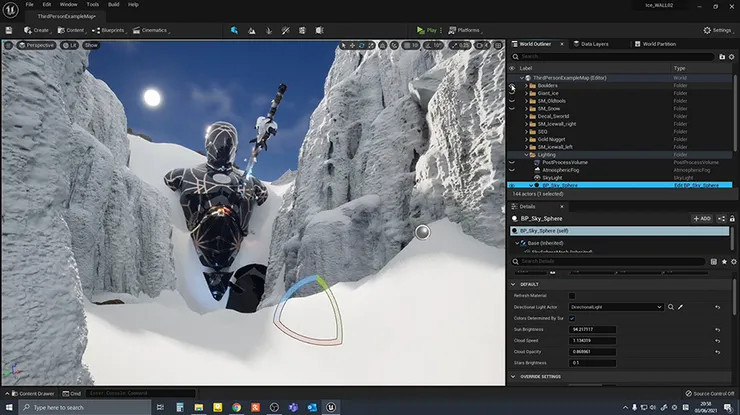Open the Content Drawer
Image resolution: width=740 pixels, height=415 pixels.
tap(33, 393)
